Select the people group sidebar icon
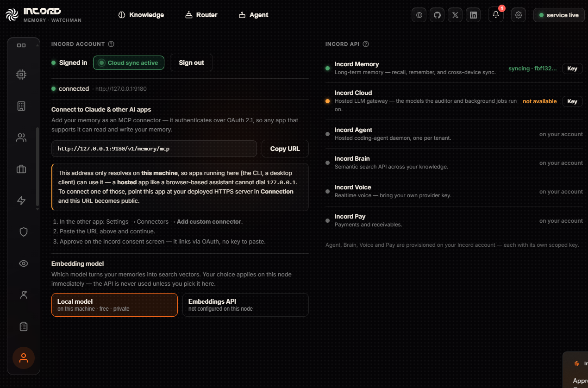Screen dimensions: 588x388 click(x=21, y=138)
